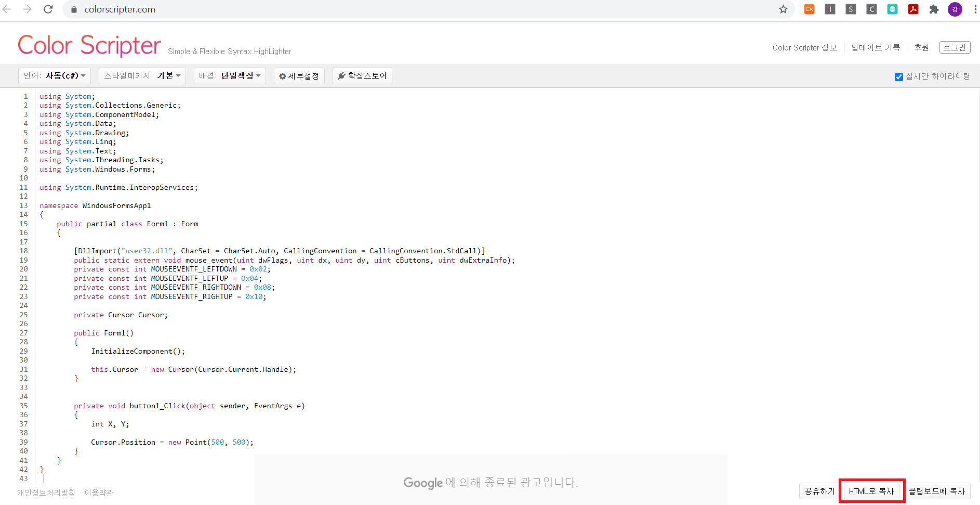Open the gray 'I' extension icon

[830, 9]
